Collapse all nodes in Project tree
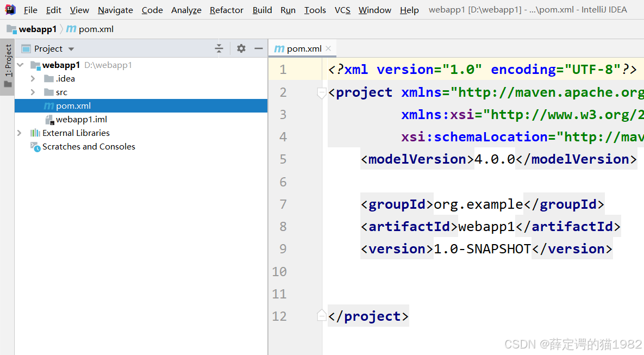The image size is (644, 355). (x=219, y=48)
